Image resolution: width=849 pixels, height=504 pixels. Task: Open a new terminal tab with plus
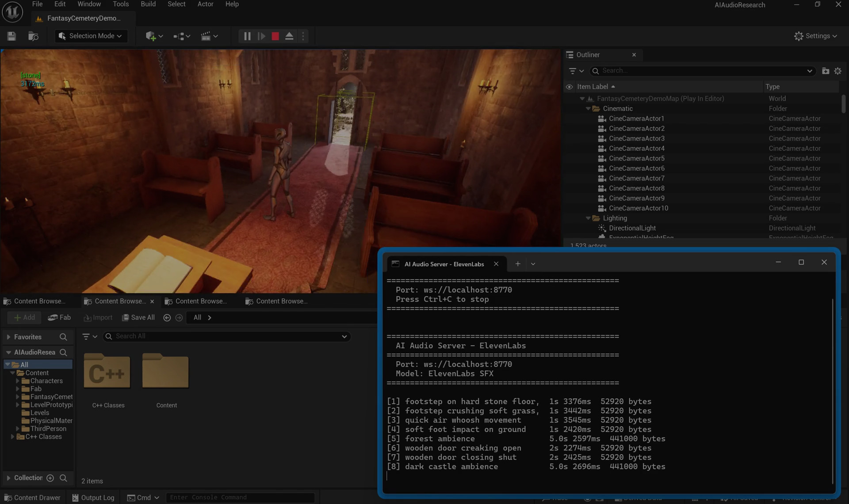517,264
